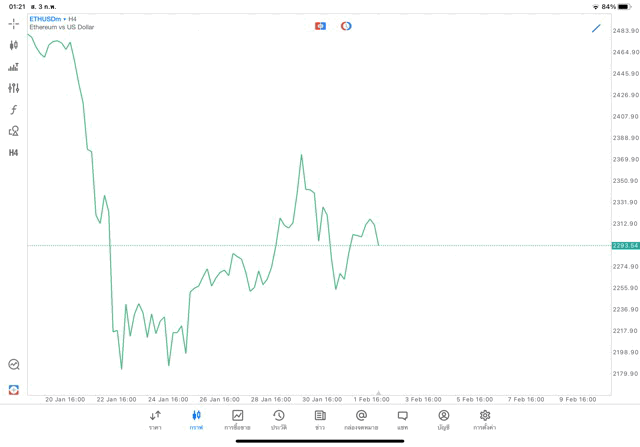Tap the red-blue icon at bottom left

click(14, 389)
